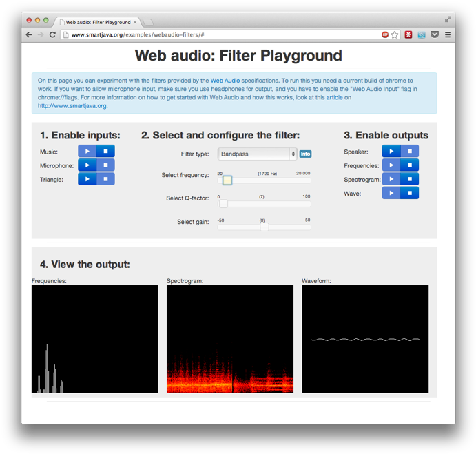476x454 pixels.
Task: Open a new browser tab
Action: 148,22
